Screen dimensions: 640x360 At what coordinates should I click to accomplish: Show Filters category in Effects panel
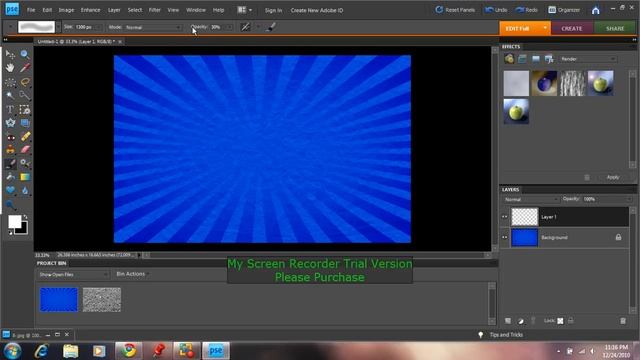[509, 59]
